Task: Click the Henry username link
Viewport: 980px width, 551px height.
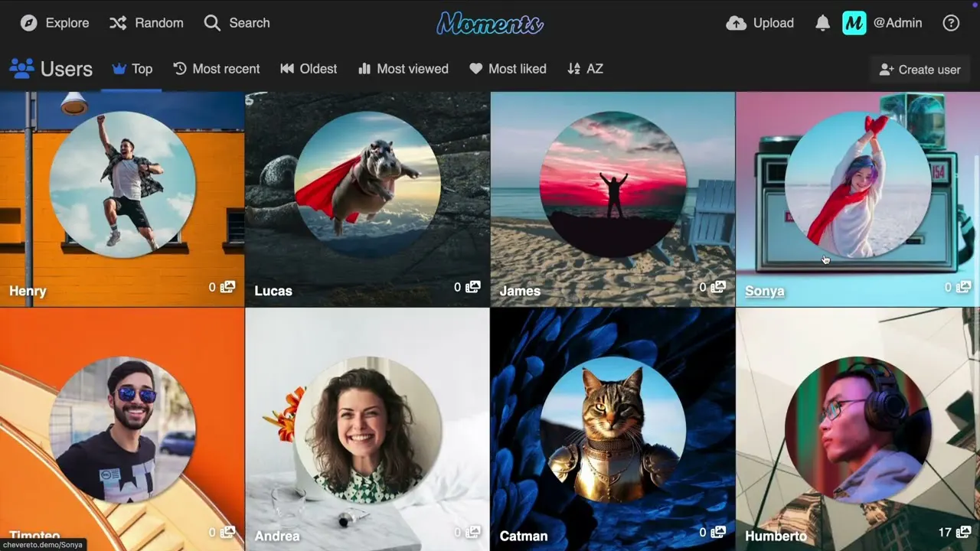Action: click(28, 291)
